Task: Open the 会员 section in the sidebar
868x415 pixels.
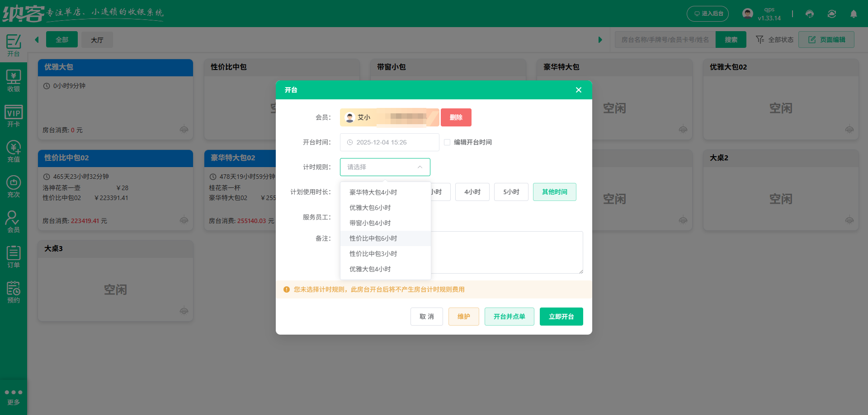Action: 14,221
